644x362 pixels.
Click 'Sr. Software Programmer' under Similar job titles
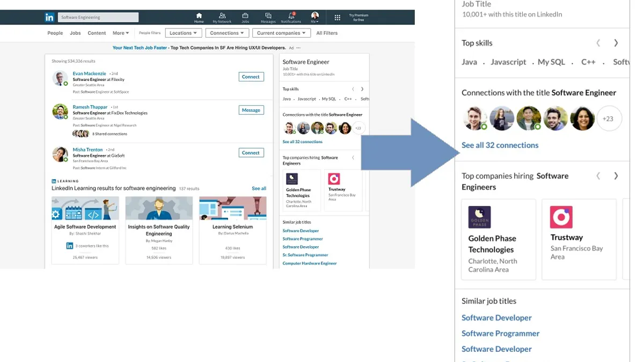(x=305, y=255)
